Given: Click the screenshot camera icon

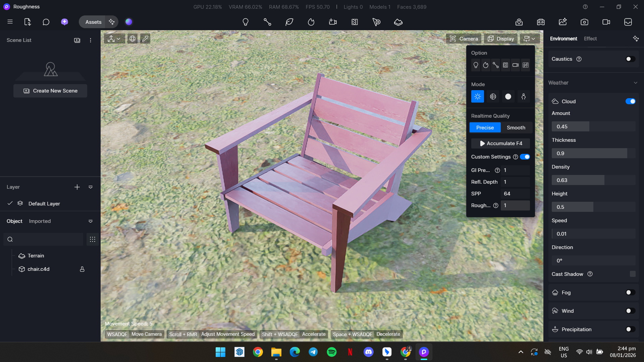Looking at the screenshot, I should 584,22.
